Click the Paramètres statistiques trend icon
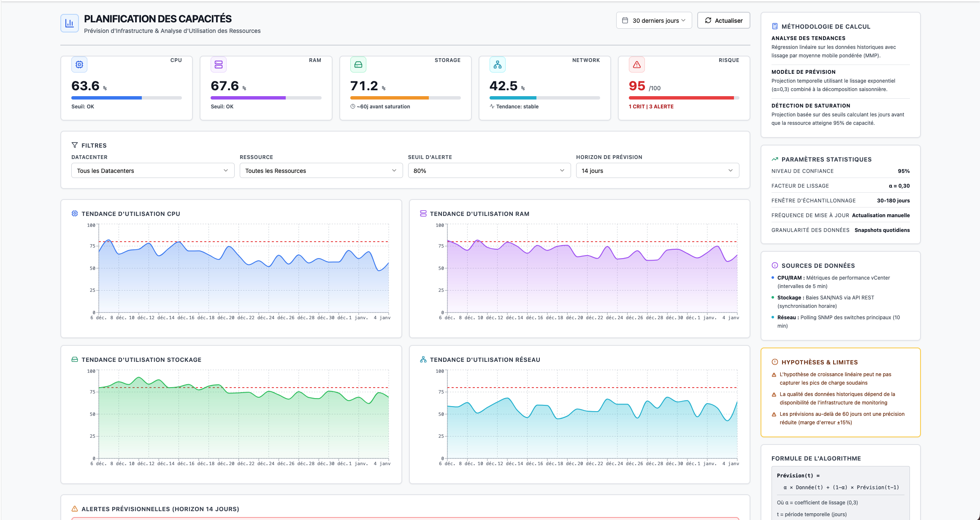 (774, 159)
